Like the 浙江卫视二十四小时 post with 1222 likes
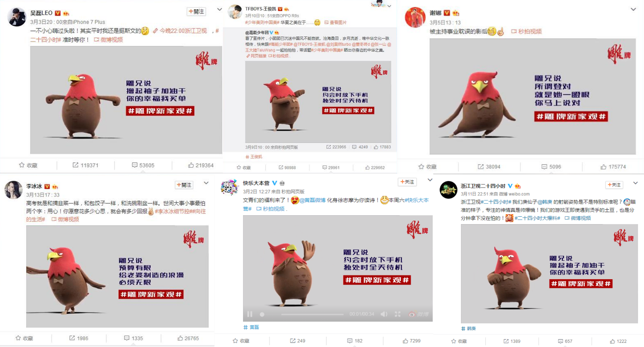 tap(618, 341)
